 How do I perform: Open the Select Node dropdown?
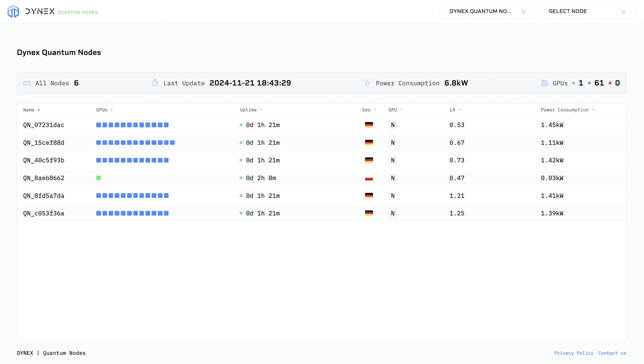[x=587, y=11]
